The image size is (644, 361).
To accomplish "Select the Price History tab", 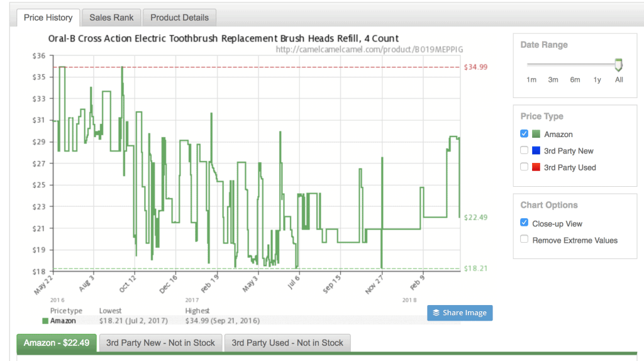I will [x=47, y=18].
